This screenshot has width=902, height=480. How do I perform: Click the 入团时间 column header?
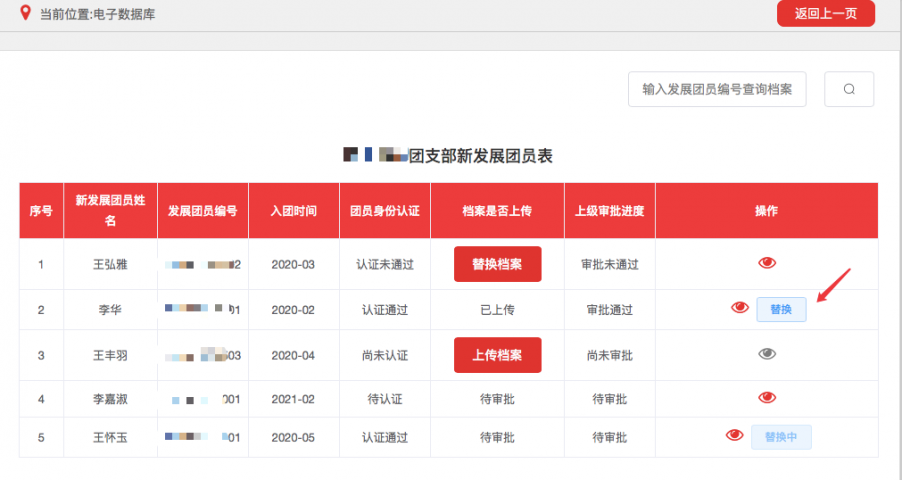293,211
